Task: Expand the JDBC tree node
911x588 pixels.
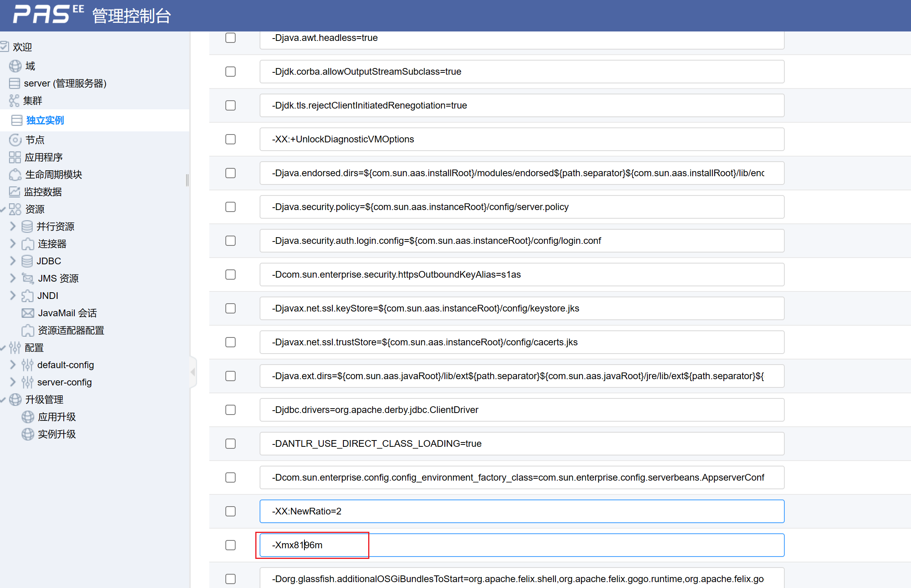Action: tap(13, 261)
